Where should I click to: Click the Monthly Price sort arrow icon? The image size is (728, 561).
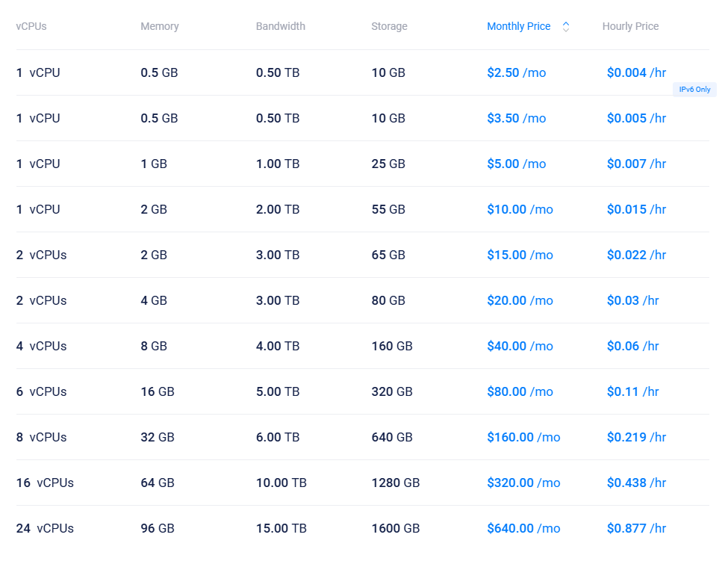pos(566,27)
